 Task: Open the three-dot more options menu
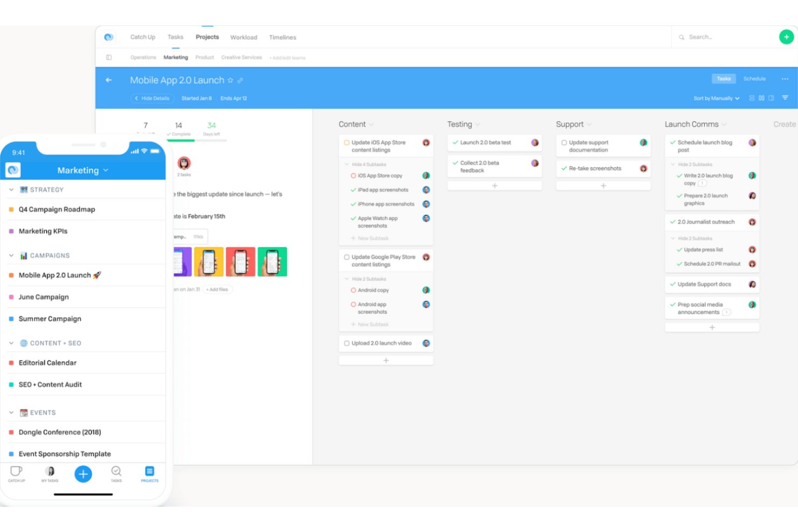(785, 79)
